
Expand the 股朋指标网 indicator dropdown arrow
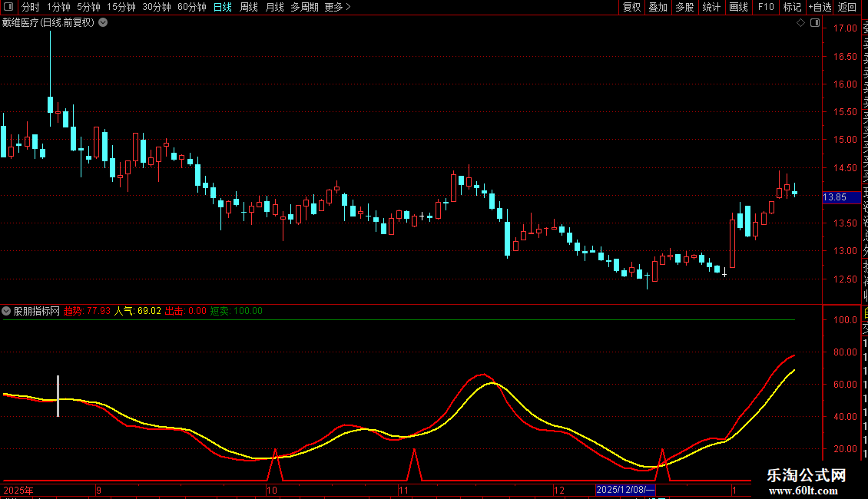[7, 311]
